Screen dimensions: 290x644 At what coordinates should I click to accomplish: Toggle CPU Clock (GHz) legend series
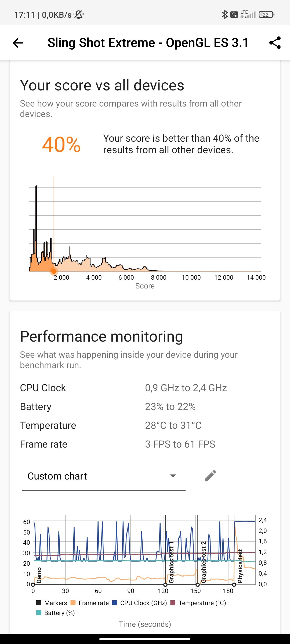pos(140,603)
